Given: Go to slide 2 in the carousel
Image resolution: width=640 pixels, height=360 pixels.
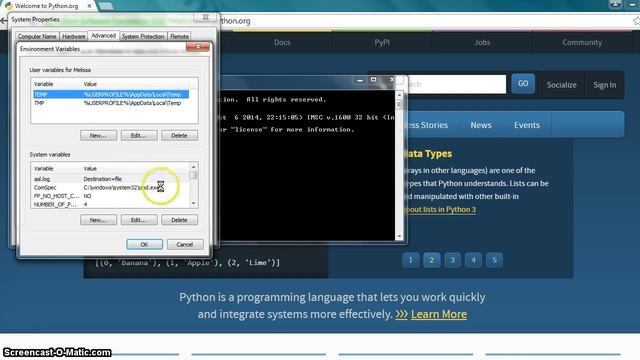Looking at the screenshot, I should tap(431, 260).
